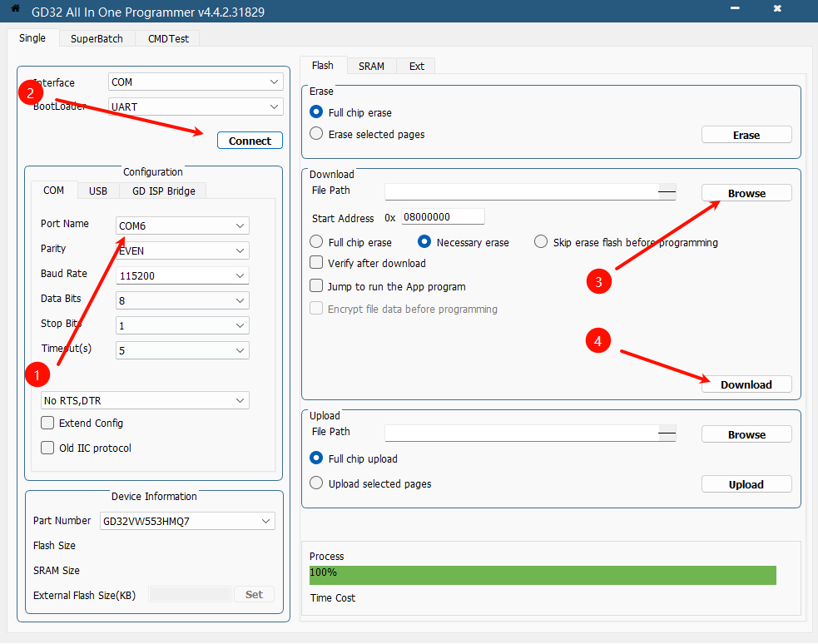Toggle the Extend Config checkbox
Screen dimensions: 818x644
point(48,424)
